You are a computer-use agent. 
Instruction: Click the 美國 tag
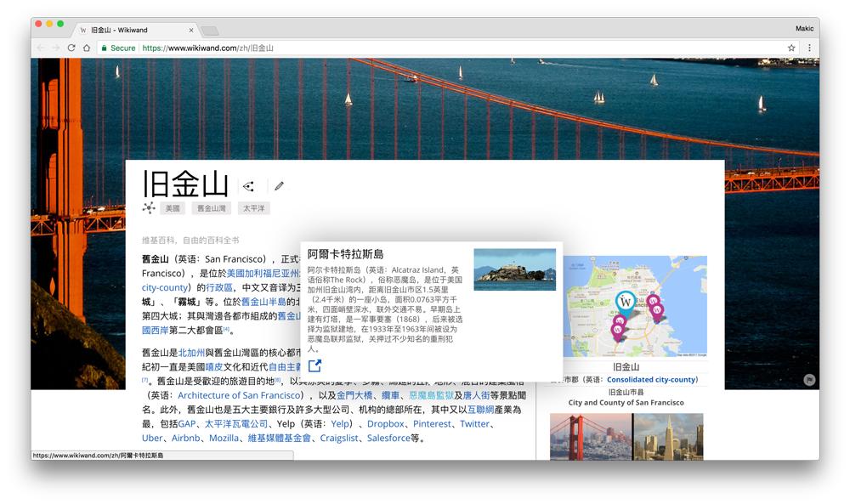[173, 208]
